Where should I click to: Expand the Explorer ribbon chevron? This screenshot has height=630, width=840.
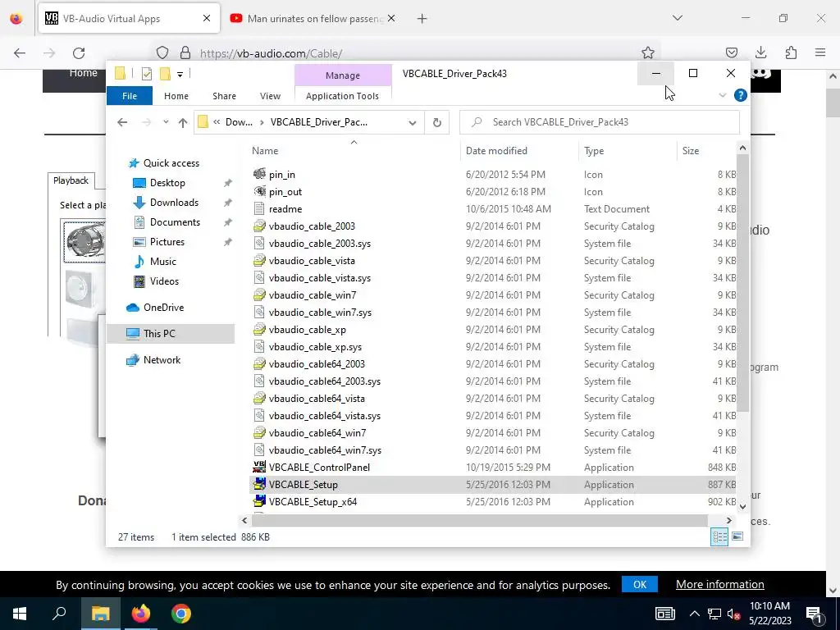(722, 95)
